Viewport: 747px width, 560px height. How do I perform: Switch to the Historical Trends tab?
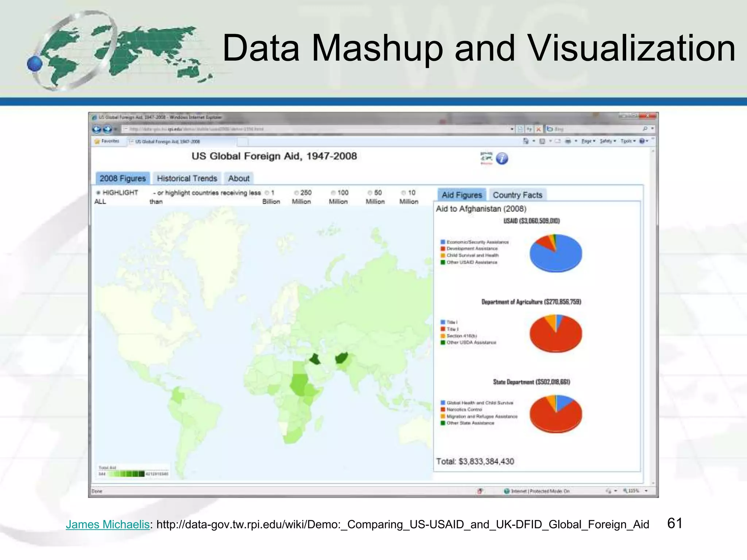(x=187, y=178)
